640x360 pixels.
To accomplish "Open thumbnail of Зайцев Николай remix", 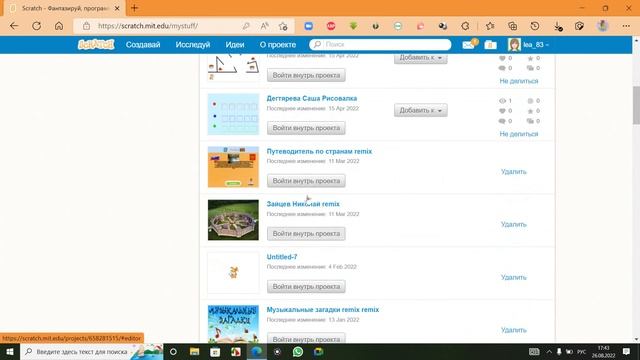I will click(233, 220).
